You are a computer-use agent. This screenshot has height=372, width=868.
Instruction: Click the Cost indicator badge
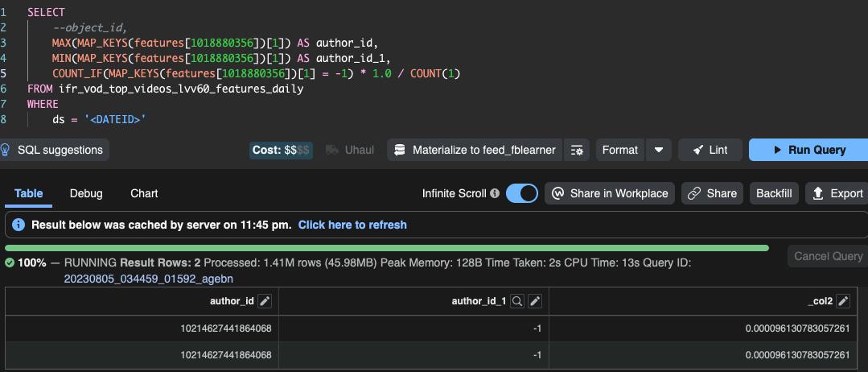(281, 150)
